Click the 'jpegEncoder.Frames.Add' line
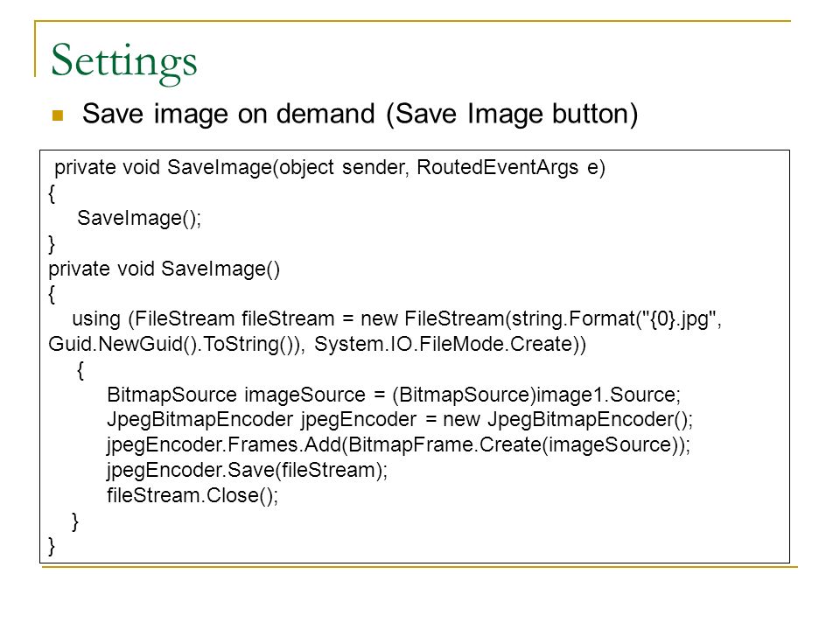 tap(399, 445)
